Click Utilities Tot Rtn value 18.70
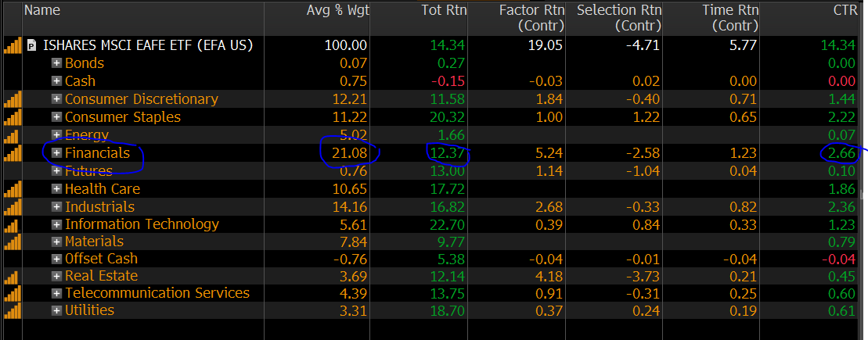Screen dimensions: 868x340 point(447,311)
